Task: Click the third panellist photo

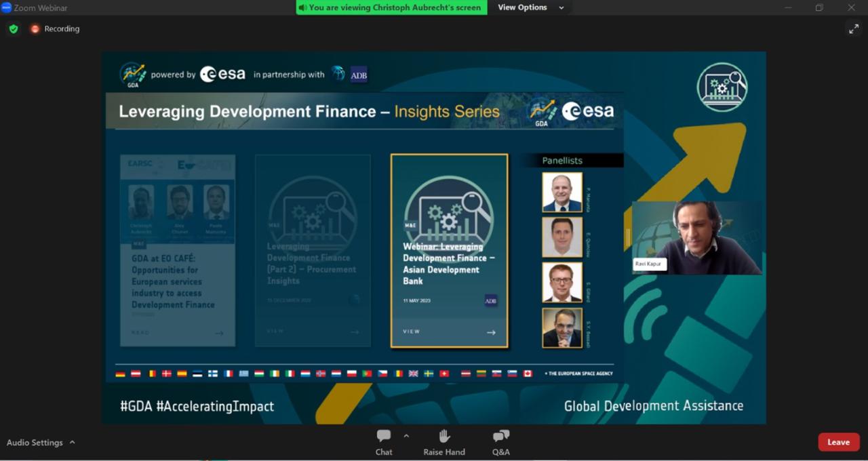Action: (562, 283)
